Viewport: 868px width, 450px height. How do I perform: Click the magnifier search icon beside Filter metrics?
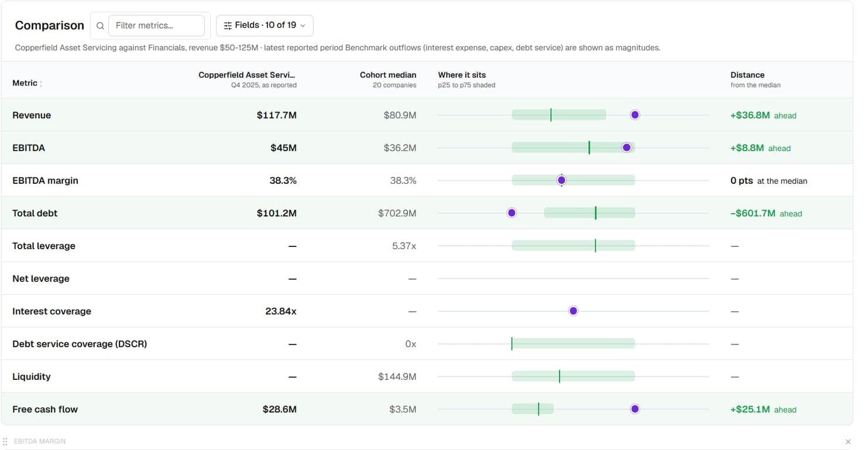(100, 26)
